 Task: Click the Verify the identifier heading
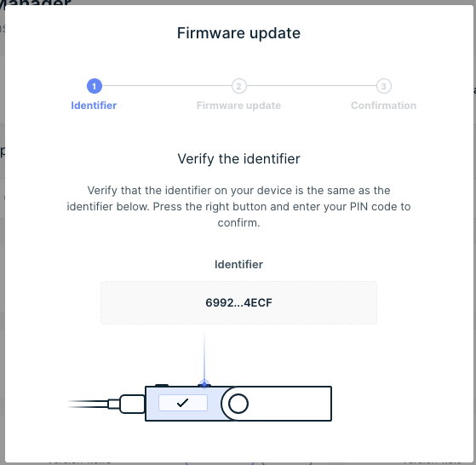[239, 158]
